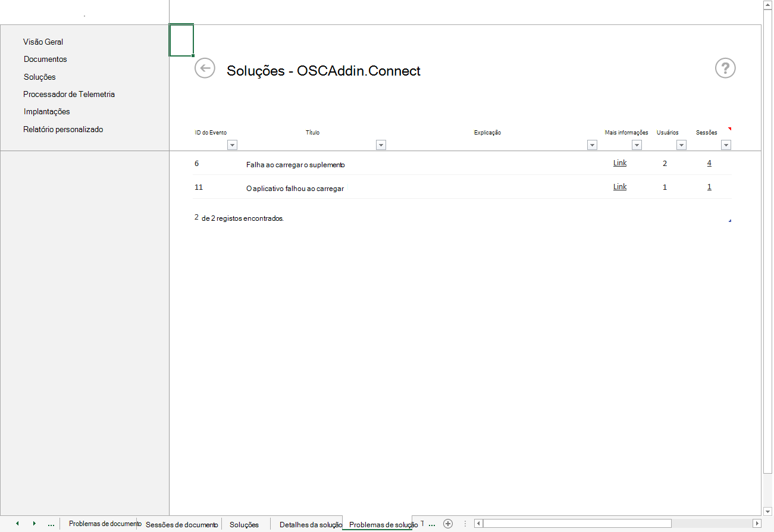Open Documentos in the navigation pane
The height and width of the screenshot is (532, 774).
(x=45, y=59)
